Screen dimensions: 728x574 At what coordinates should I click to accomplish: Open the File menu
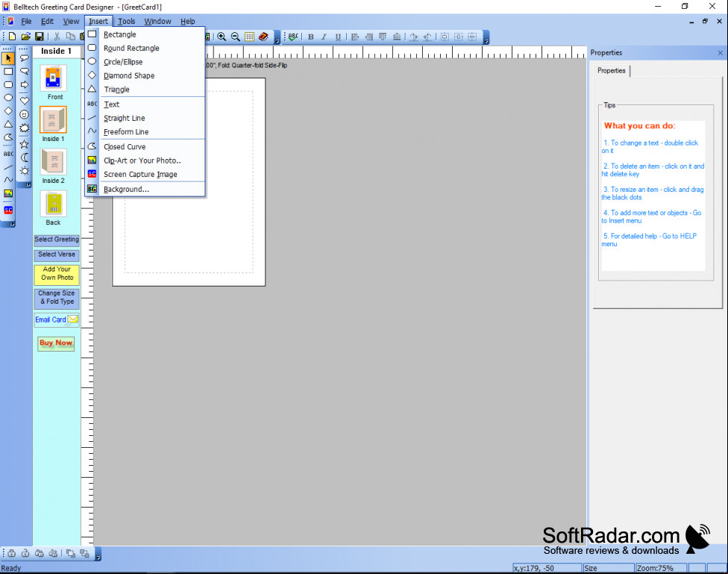pos(26,22)
